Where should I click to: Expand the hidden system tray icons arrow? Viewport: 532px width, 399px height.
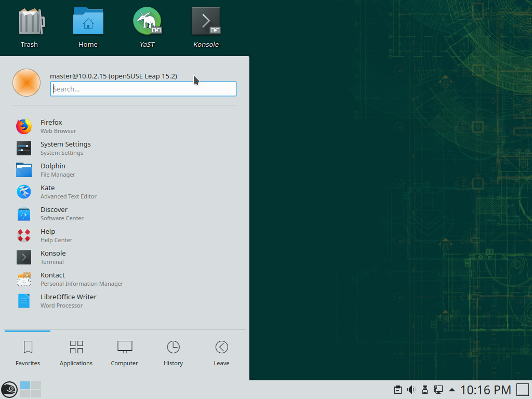point(451,390)
